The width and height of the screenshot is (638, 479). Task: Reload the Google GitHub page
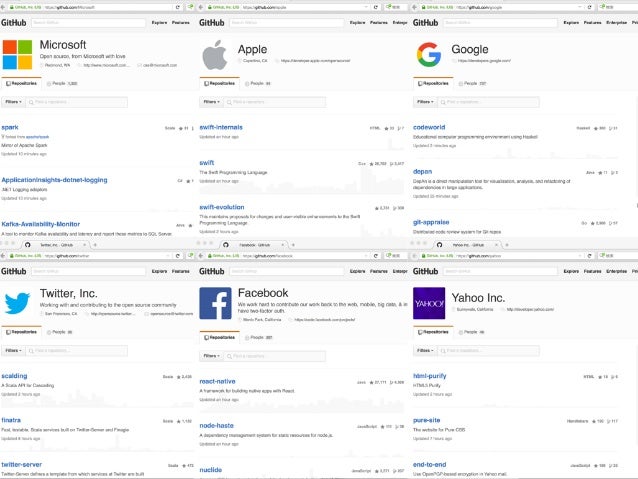590,7
